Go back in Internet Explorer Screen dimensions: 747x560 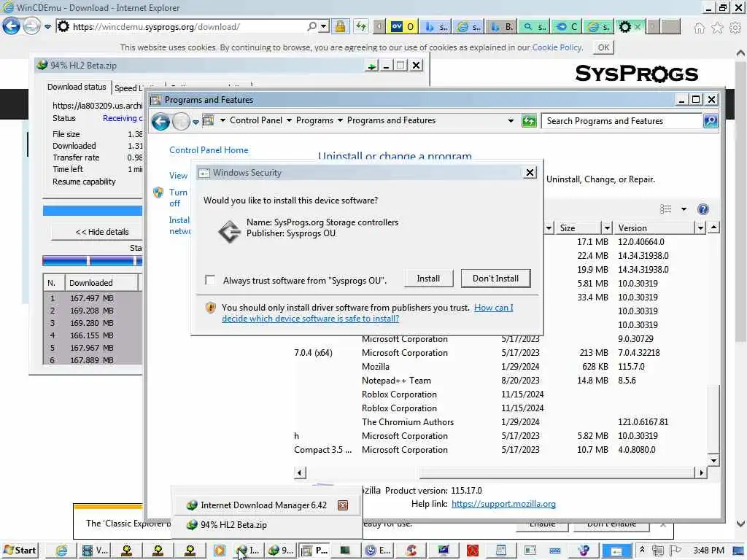(x=11, y=26)
